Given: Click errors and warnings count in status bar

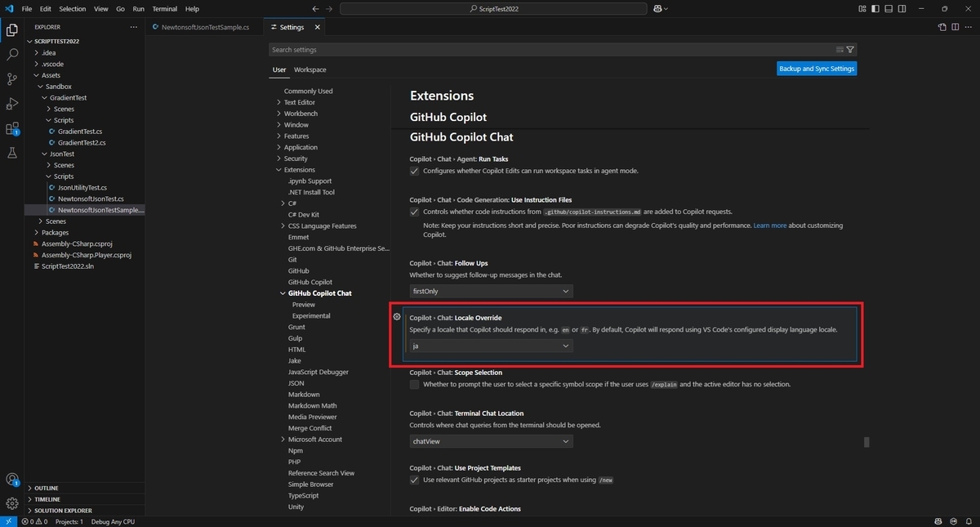Looking at the screenshot, I should click(35, 521).
